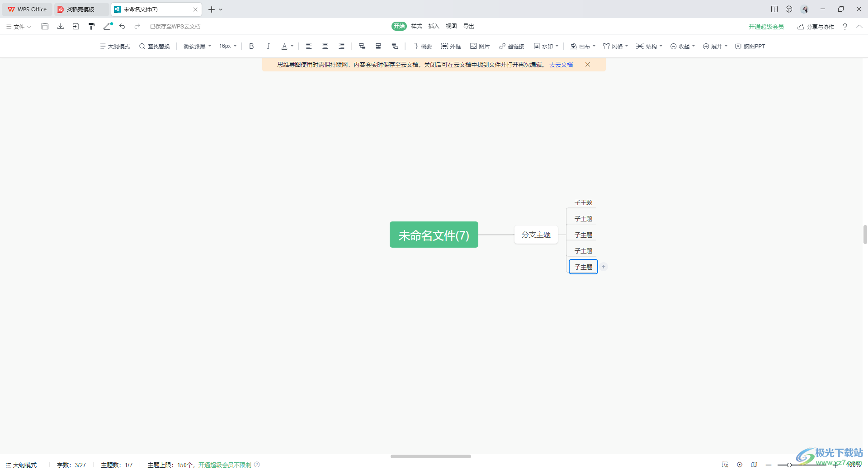Click the selection tool icon in status bar

pyautogui.click(x=725, y=465)
